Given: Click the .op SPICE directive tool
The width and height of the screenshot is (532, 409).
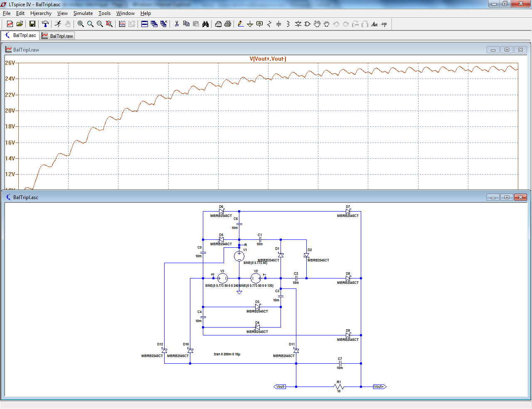Looking at the screenshot, I should tap(384, 24).
